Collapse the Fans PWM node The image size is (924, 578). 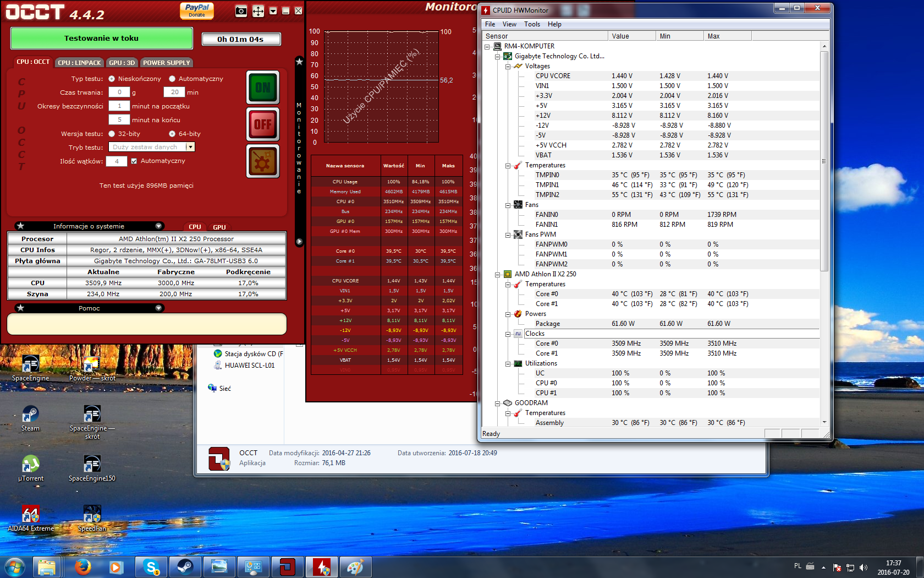pos(508,235)
